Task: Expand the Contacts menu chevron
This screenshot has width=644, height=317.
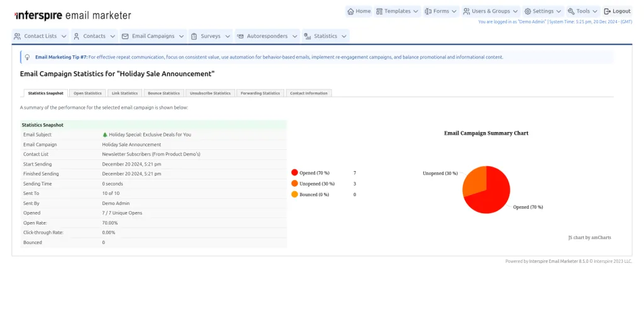Action: [x=113, y=36]
